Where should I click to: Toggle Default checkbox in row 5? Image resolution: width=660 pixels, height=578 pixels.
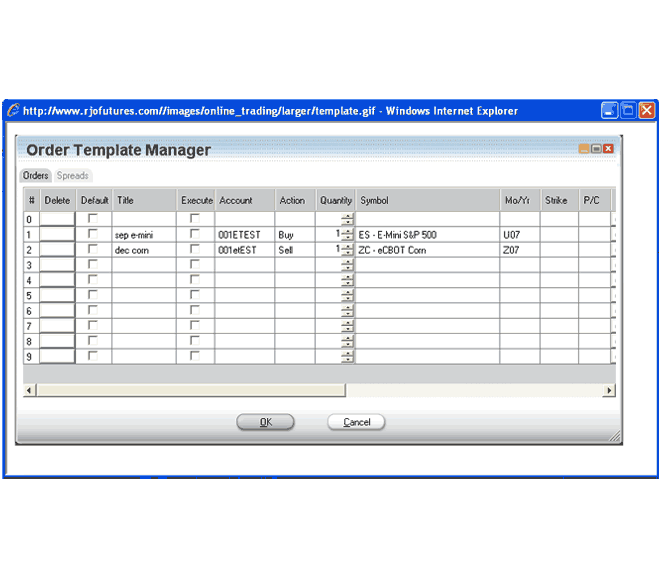[x=93, y=294]
